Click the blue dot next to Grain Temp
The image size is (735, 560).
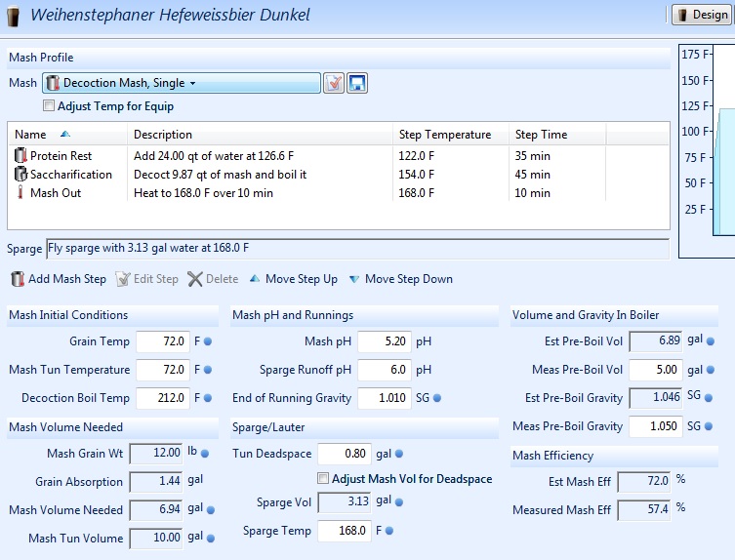point(208,341)
